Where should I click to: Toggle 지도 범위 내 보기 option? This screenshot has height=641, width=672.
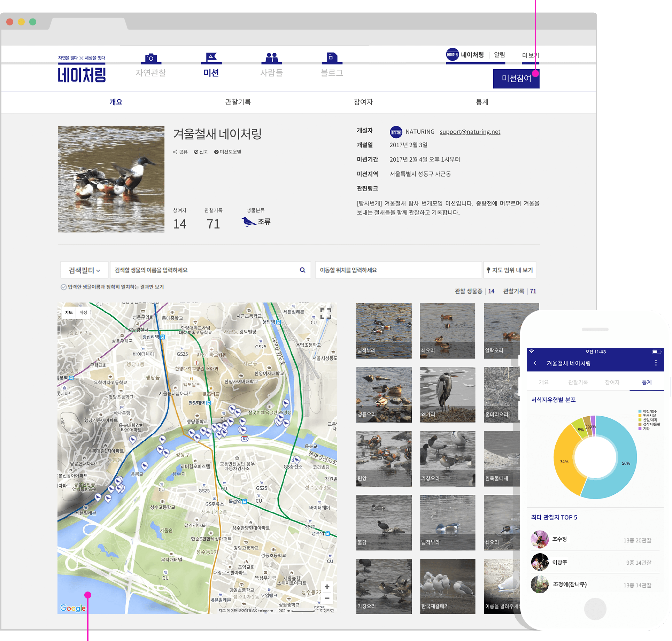coord(510,270)
